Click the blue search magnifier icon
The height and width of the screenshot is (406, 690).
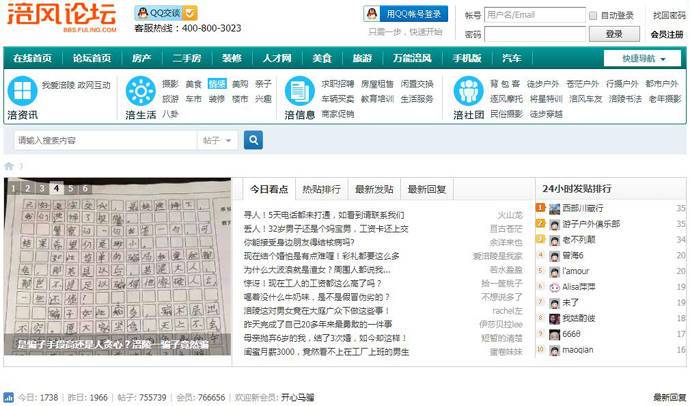[x=254, y=140]
